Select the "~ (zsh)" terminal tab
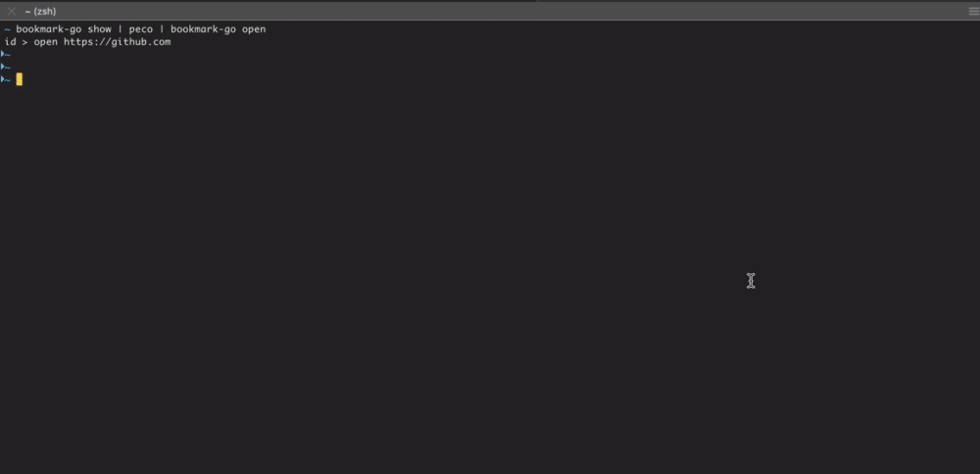Image resolution: width=980 pixels, height=474 pixels. [40, 11]
